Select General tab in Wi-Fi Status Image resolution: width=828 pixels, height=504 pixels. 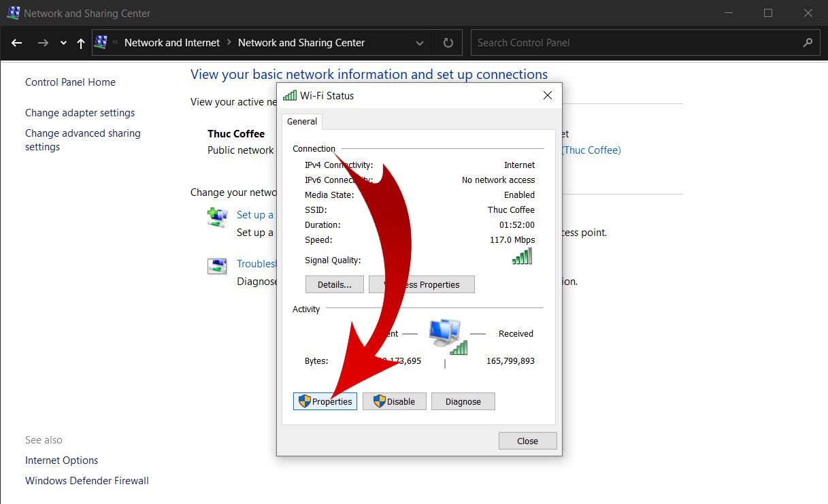click(x=302, y=122)
